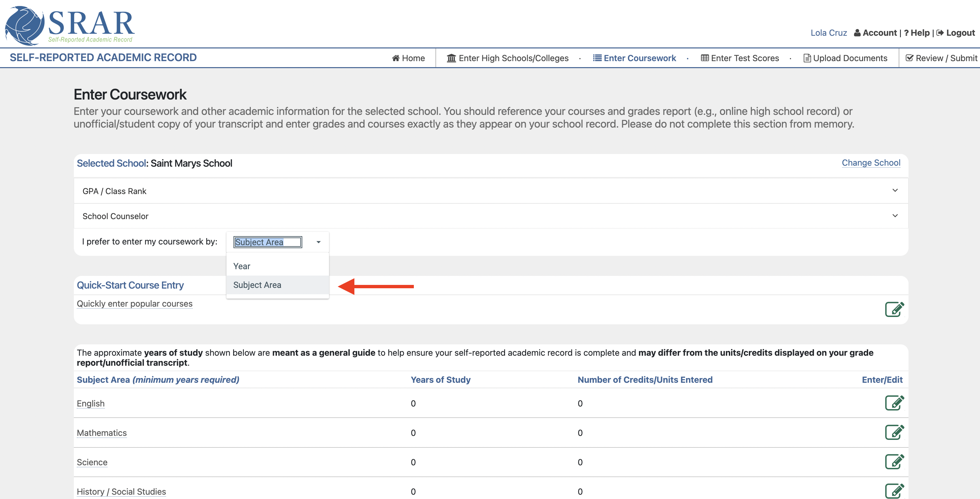Click the Subject Area combo text field

[268, 242]
